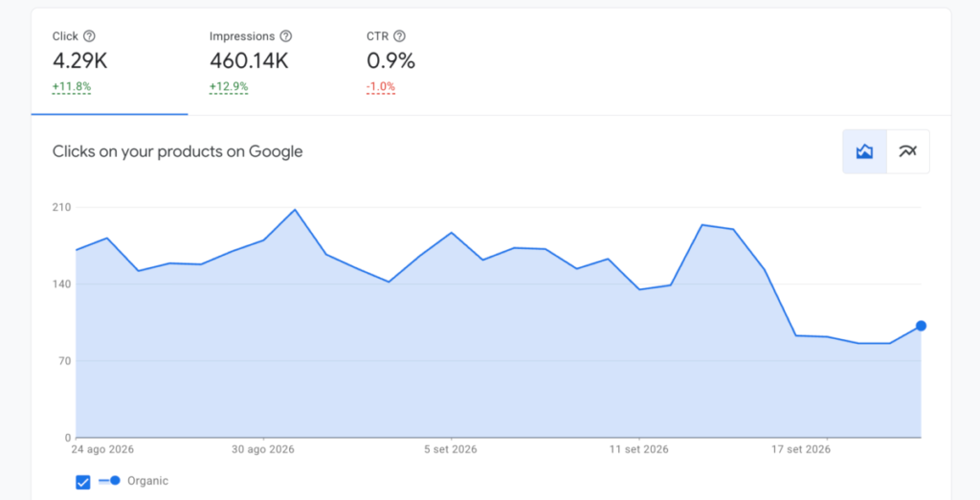Click the 5 set 2026 axis label

point(451,449)
